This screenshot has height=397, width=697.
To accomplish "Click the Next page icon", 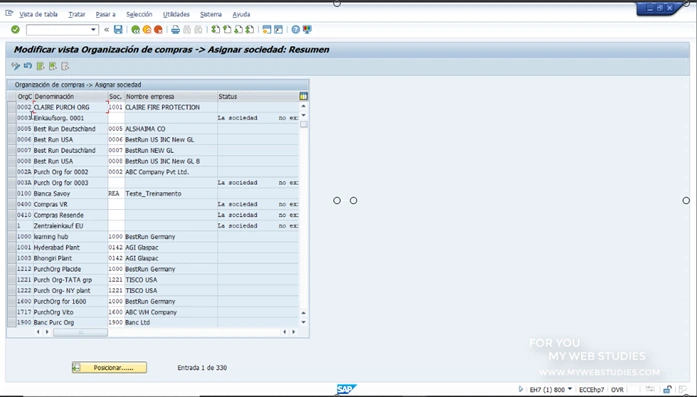I will [238, 30].
